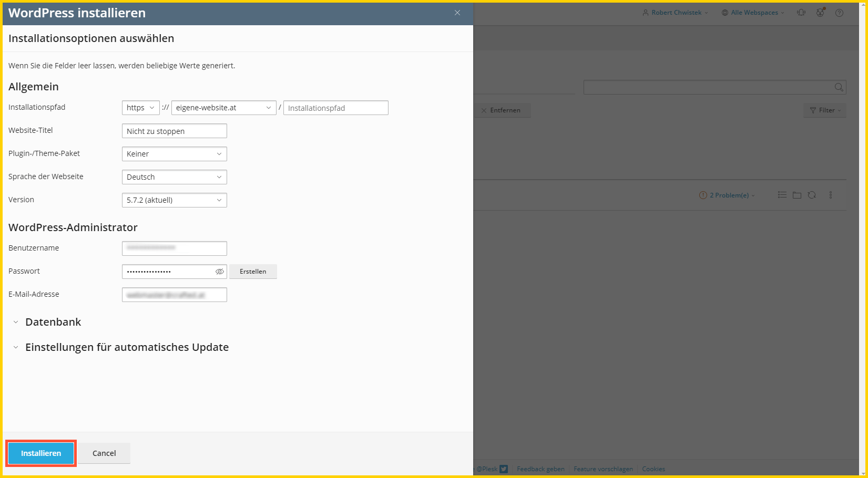Open the Version 5.7.2 dropdown
Screen dimensions: 868x478
pos(175,200)
